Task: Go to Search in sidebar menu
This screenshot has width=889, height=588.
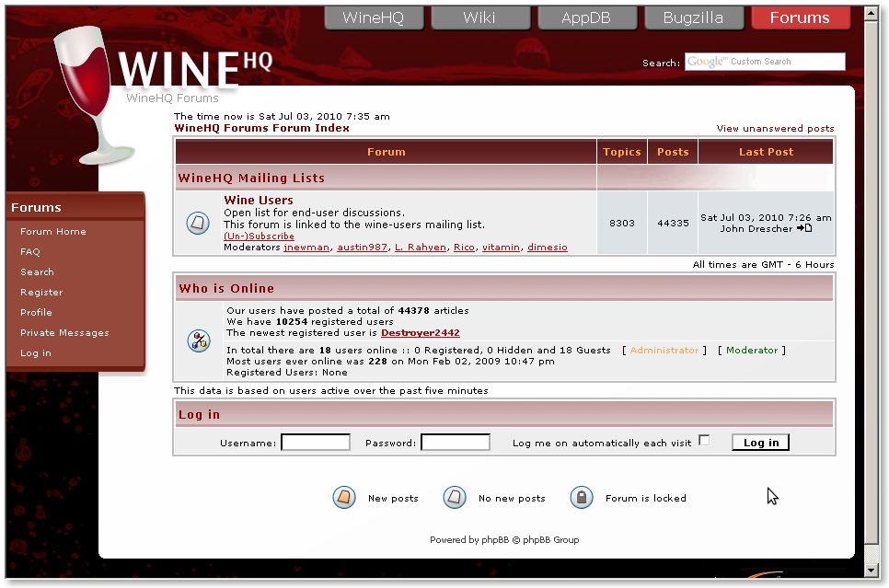Action: click(38, 272)
